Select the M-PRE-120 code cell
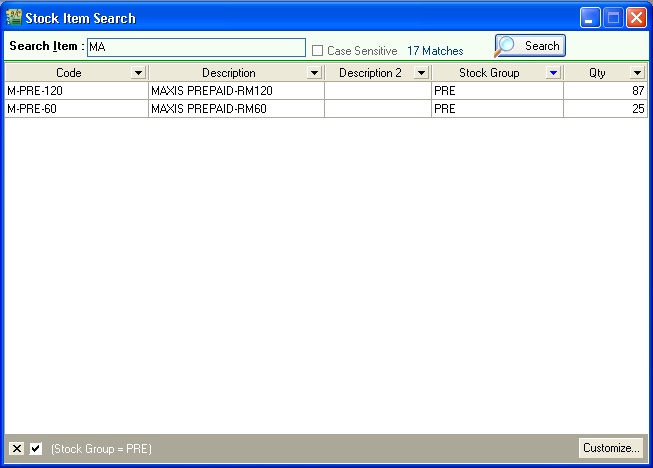 [77, 91]
